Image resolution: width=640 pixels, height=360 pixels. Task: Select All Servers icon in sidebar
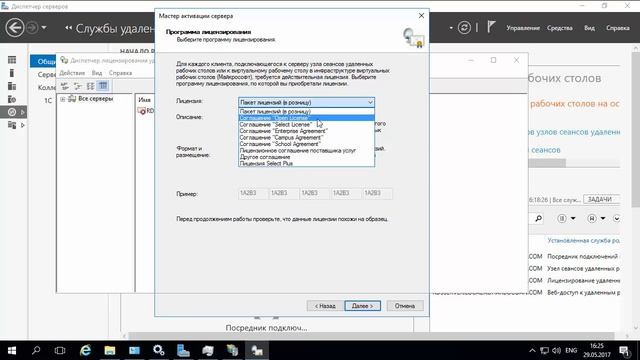[12, 86]
